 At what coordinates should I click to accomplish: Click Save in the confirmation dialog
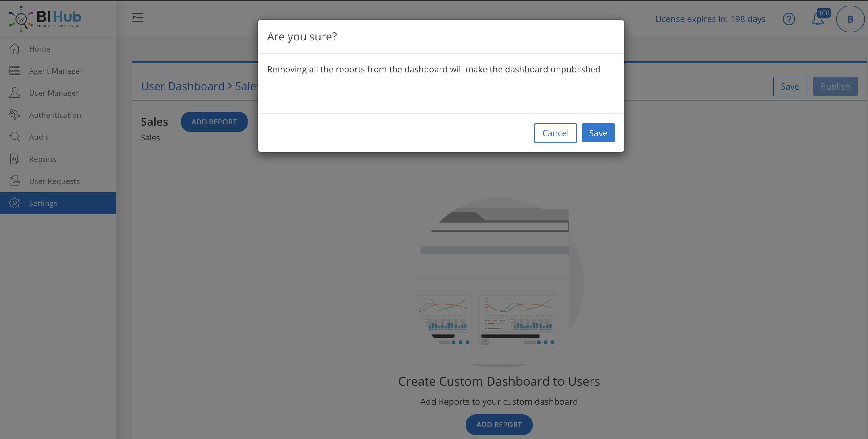(598, 133)
